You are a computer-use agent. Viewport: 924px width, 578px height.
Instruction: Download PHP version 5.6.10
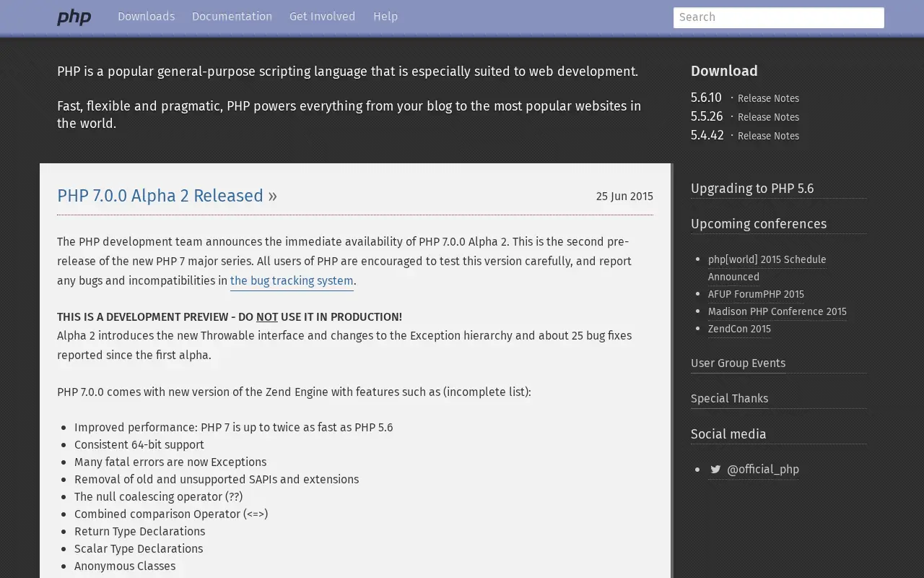coord(706,98)
